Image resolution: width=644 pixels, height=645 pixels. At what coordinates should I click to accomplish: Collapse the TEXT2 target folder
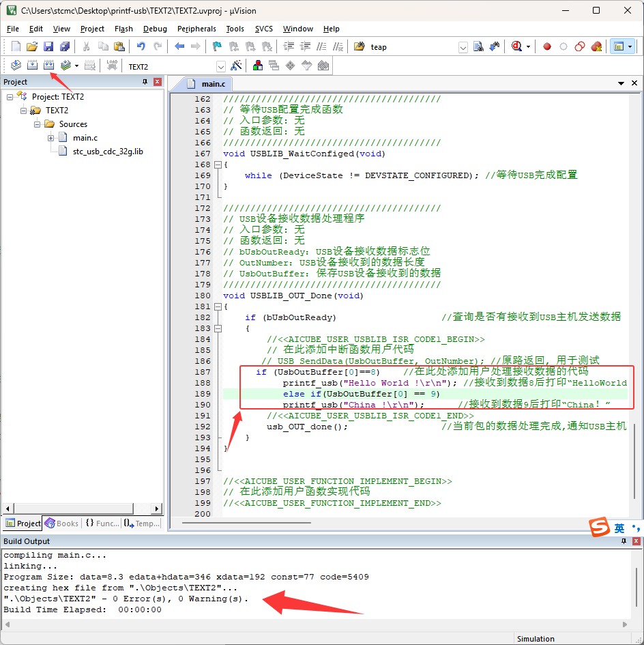23,111
